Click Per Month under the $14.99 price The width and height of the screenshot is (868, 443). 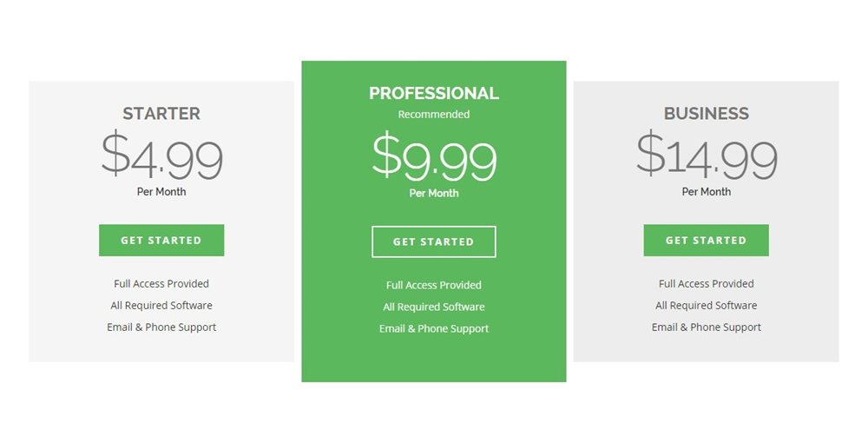click(707, 192)
